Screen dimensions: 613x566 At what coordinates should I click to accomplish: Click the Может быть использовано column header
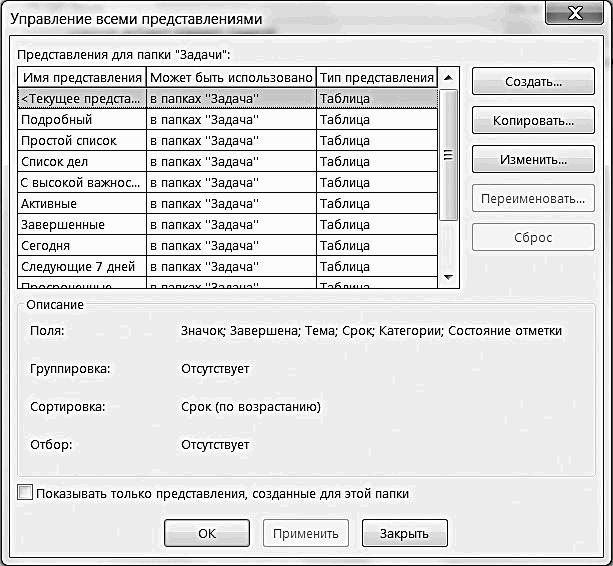[x=231, y=77]
